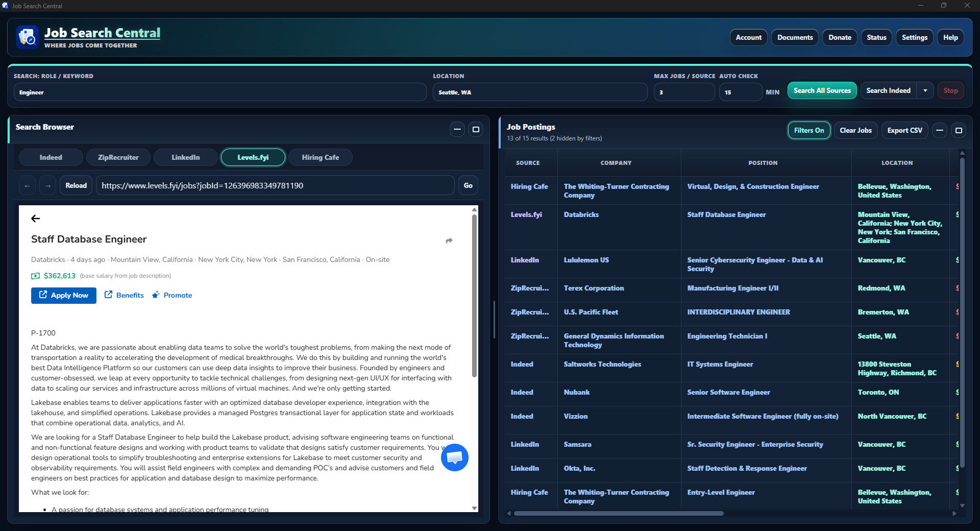This screenshot has height=531, width=980.
Task: Toggle the Filters On button
Action: point(809,131)
